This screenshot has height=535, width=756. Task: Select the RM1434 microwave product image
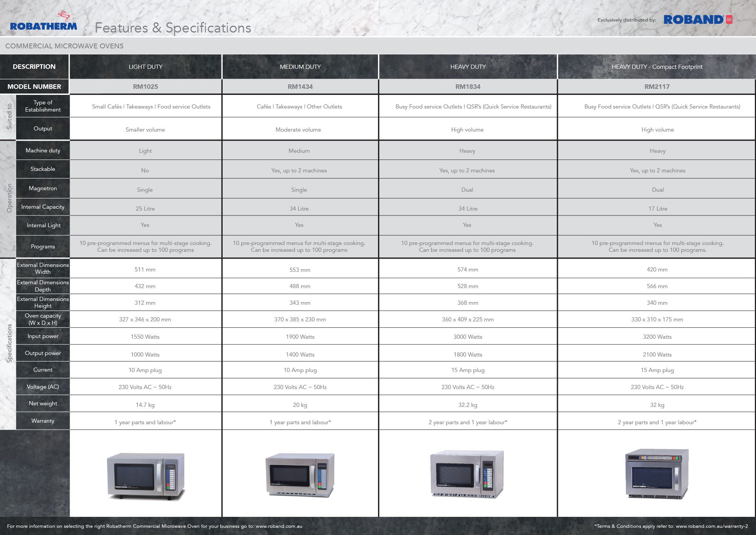(300, 475)
